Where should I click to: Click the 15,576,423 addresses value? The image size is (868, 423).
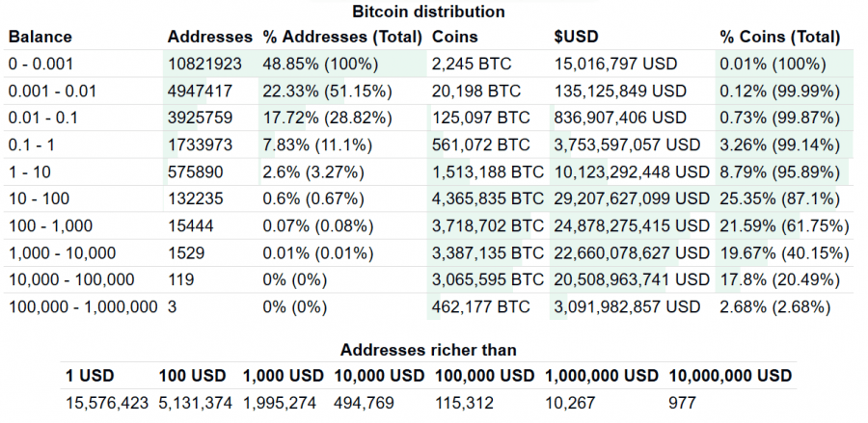[107, 403]
